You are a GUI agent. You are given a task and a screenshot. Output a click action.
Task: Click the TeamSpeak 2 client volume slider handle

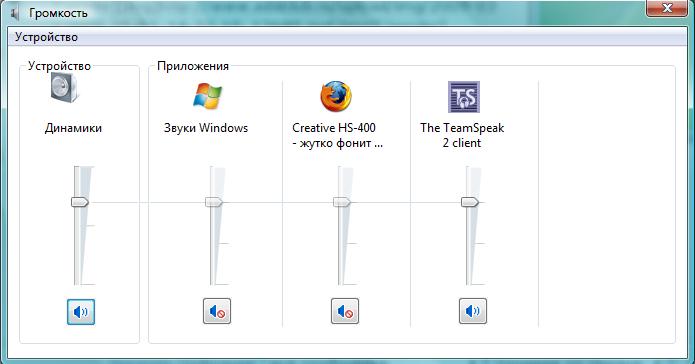(470, 202)
